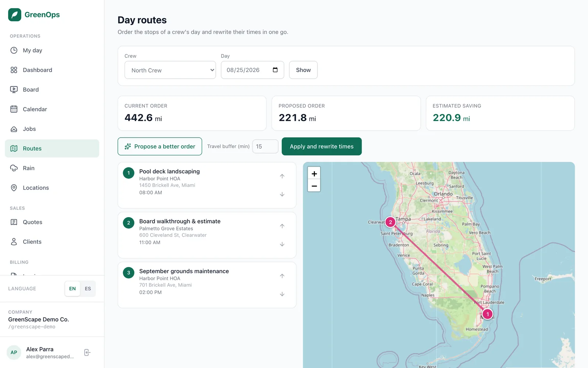Screen dimensions: 588x368
Task: Click address 600 Cleveland St, Clearwater
Action: point(173,235)
